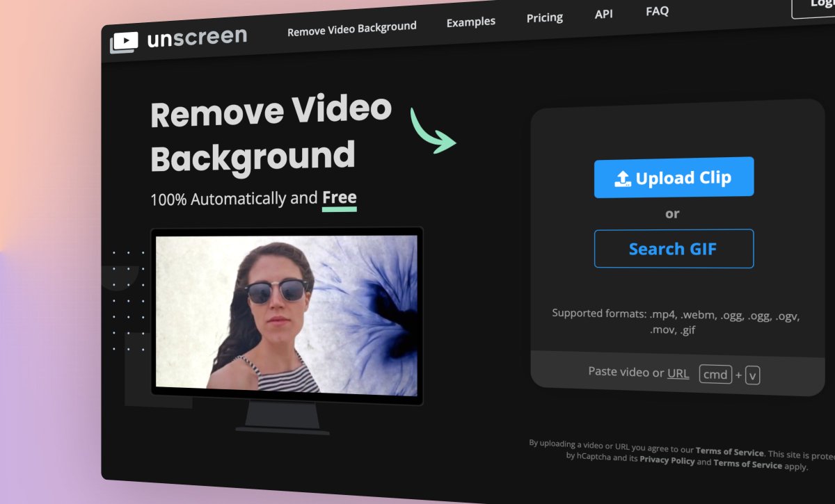Click the unscreen logo icon
This screenshot has height=504, width=835.
click(124, 42)
